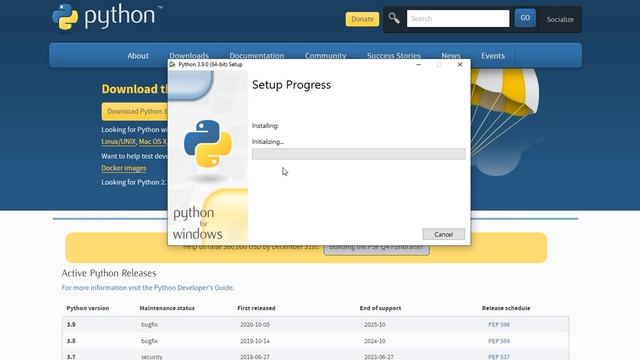Open the Docker images link
Screen dimensions: 640x360
pos(124,168)
